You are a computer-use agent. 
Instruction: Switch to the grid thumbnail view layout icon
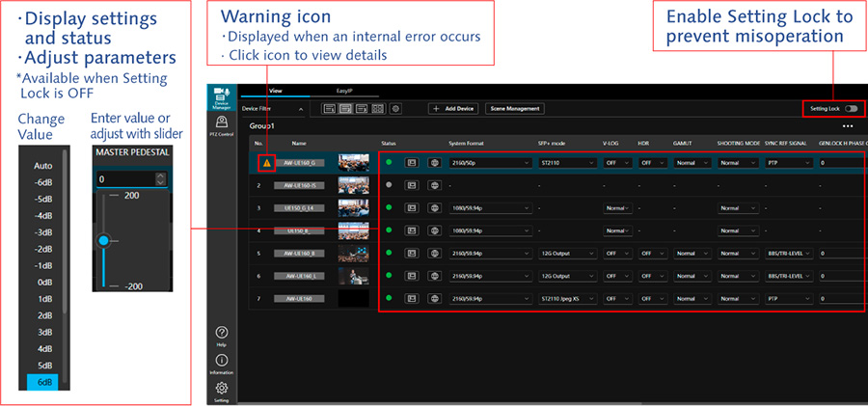(x=377, y=109)
